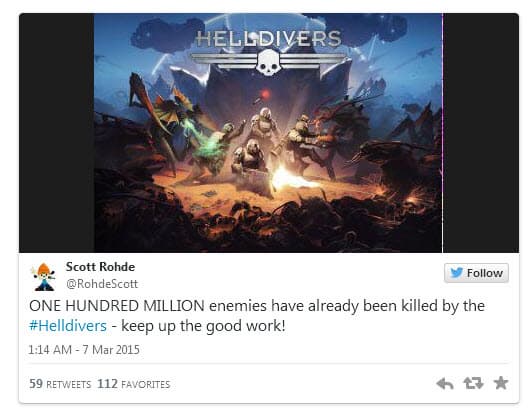Open the #Helldivers hashtag link
This screenshot has width=531, height=409.
68,326
